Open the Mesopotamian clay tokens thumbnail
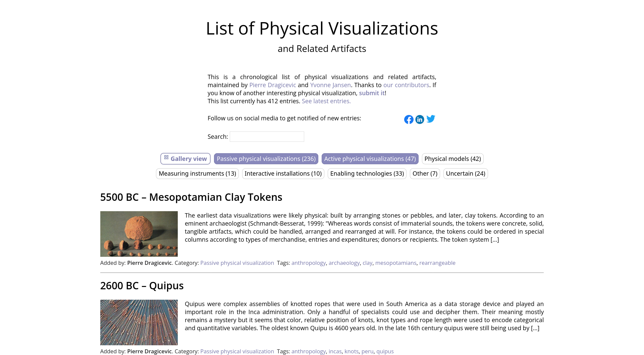Viewport: 644px width, 355px height. coord(139,234)
